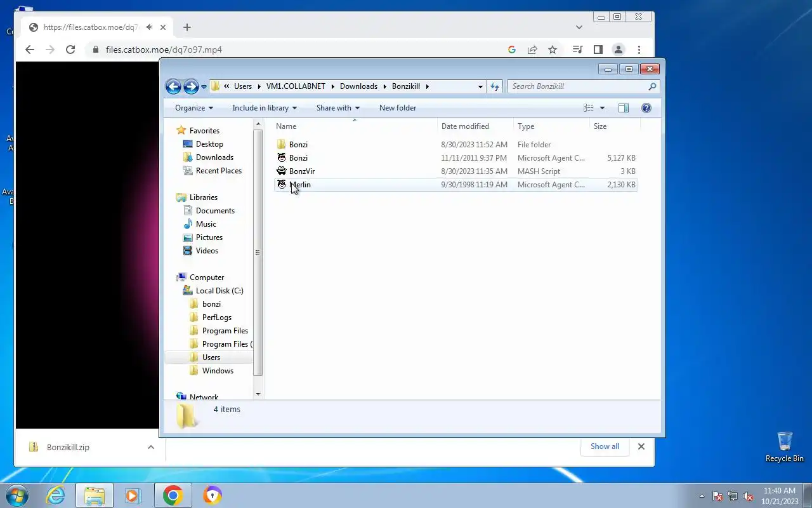
Task: Show hidden system tray icons
Action: 702,496
